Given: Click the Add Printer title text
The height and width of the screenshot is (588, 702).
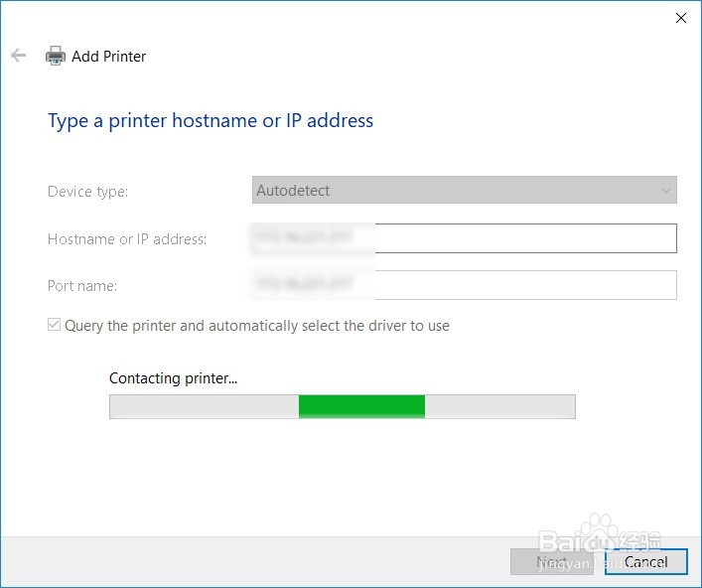Looking at the screenshot, I should point(109,57).
